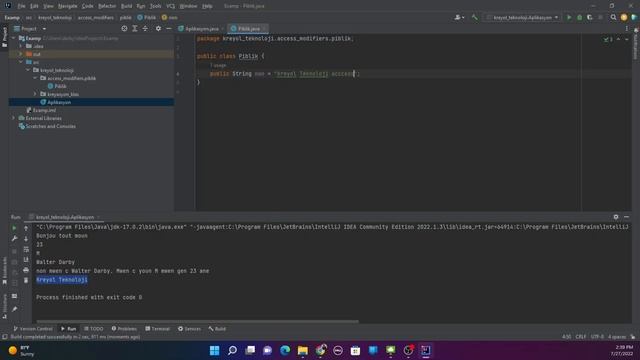Clear console with the trash icon
640x360 pixels.
click(x=26, y=280)
